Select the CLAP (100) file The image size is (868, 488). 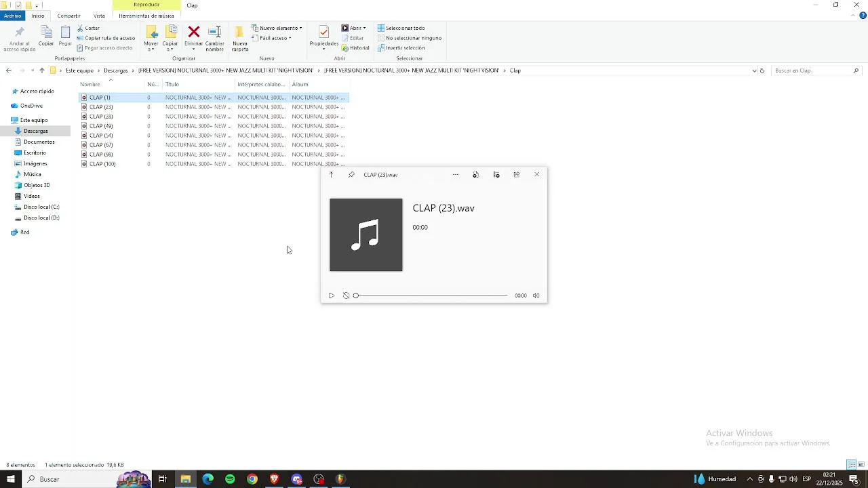(x=102, y=164)
